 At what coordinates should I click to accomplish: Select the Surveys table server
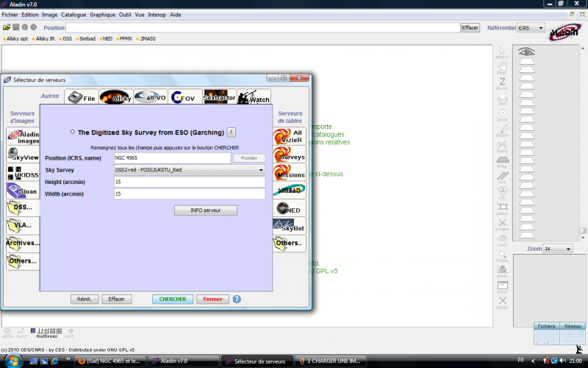point(289,155)
